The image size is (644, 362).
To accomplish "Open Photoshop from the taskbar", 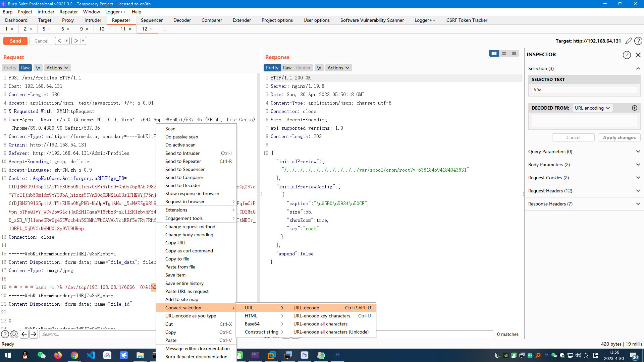I will 305,355.
